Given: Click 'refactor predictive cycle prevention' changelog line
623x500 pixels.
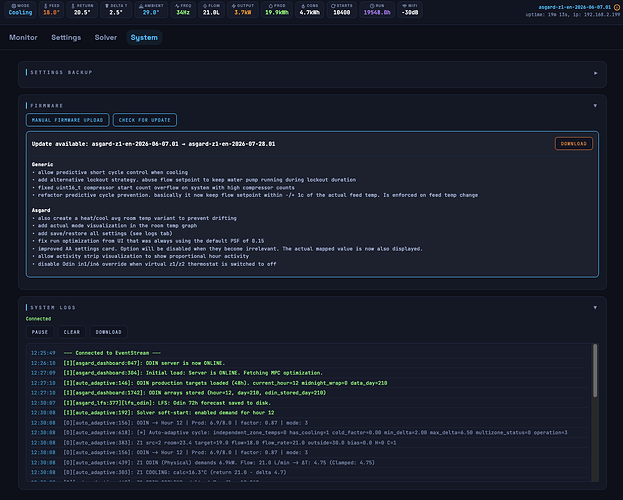Looking at the screenshot, I should tap(255, 195).
